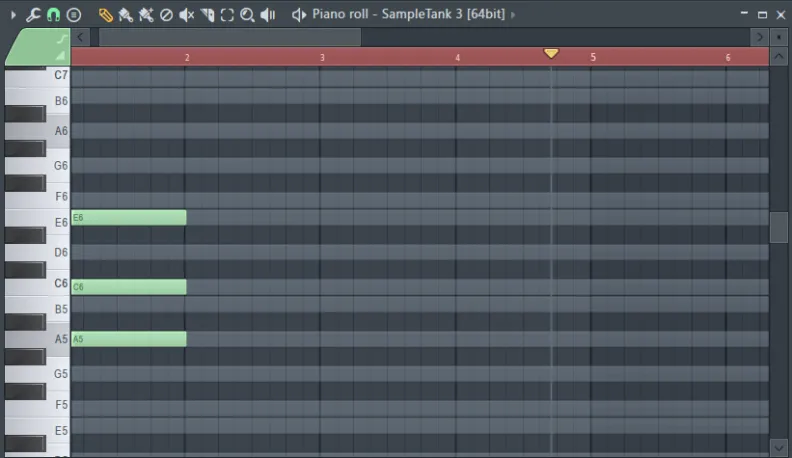792x458 pixels.
Task: Play the F6 piano key
Action: (58, 196)
